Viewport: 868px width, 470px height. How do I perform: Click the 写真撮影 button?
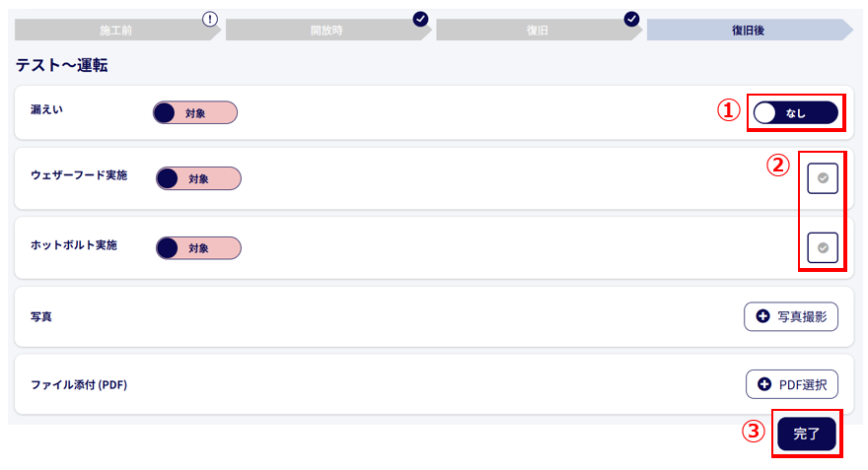pos(791,316)
